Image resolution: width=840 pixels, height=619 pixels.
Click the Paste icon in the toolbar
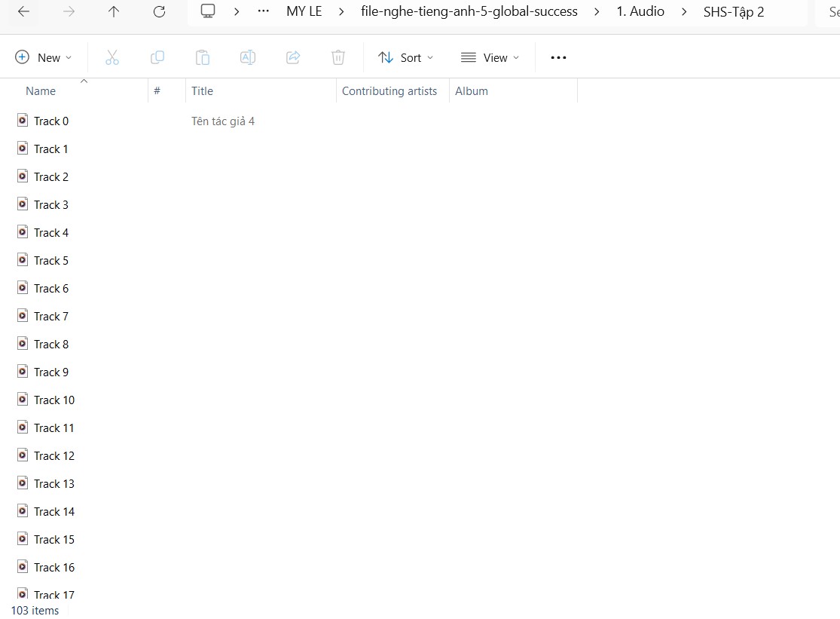point(203,57)
